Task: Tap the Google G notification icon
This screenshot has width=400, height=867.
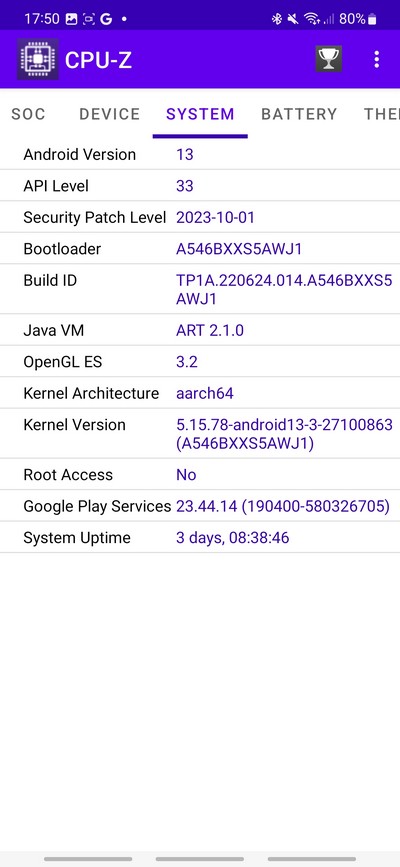Action: point(106,19)
